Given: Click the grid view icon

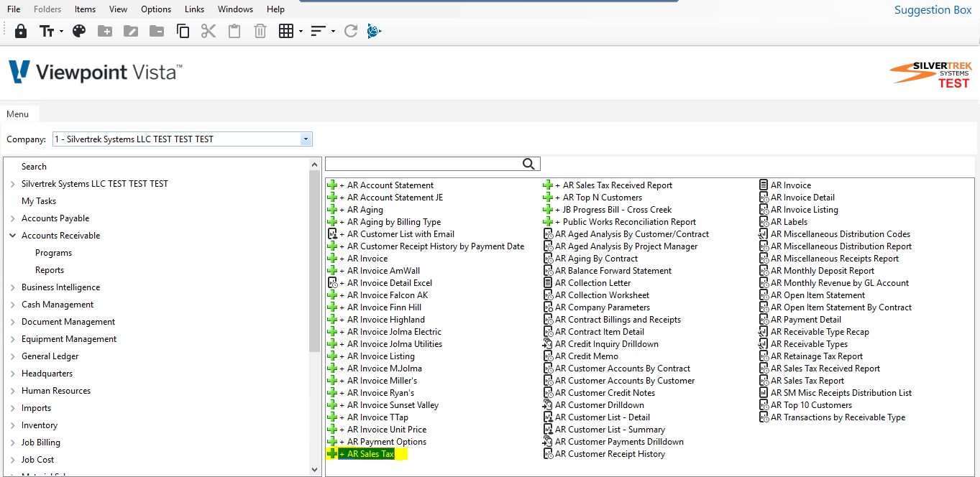Looking at the screenshot, I should 286,31.
